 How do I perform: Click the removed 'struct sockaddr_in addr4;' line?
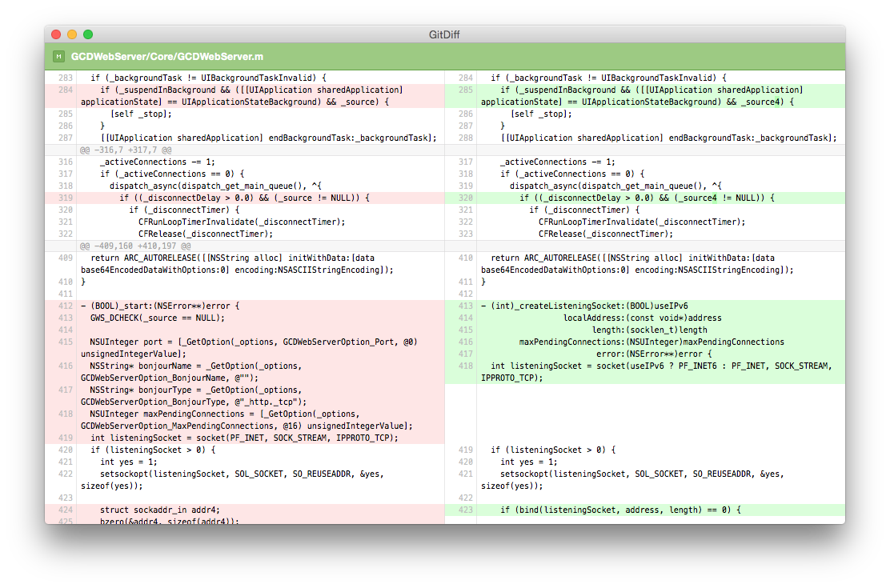(x=160, y=510)
